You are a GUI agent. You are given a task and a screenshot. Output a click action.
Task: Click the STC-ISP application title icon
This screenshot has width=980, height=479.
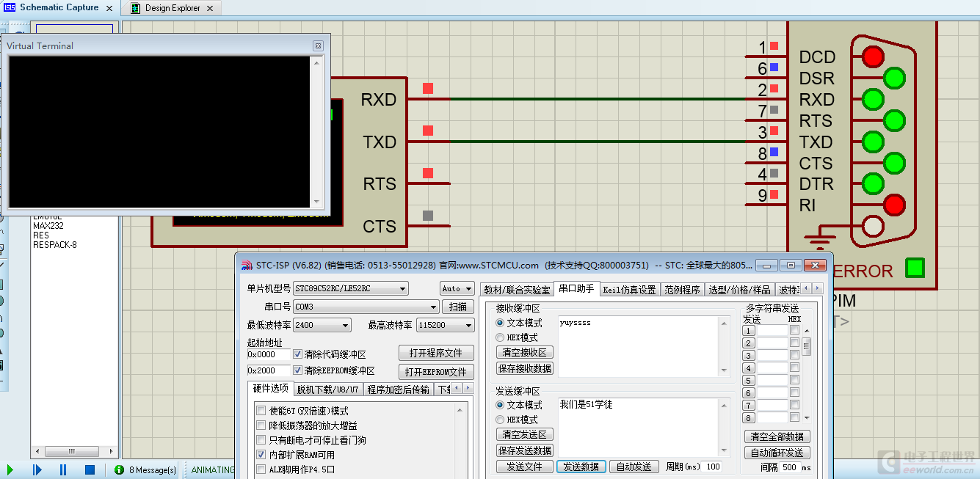point(247,266)
